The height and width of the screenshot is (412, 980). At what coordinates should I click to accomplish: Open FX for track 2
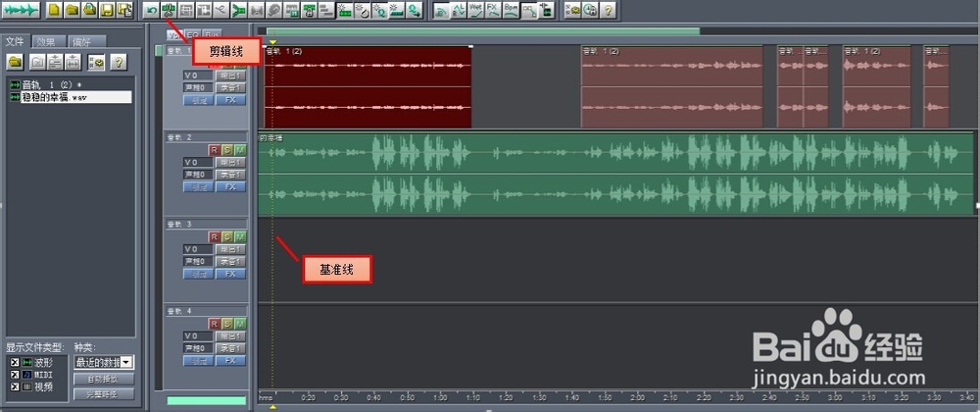pos(230,187)
